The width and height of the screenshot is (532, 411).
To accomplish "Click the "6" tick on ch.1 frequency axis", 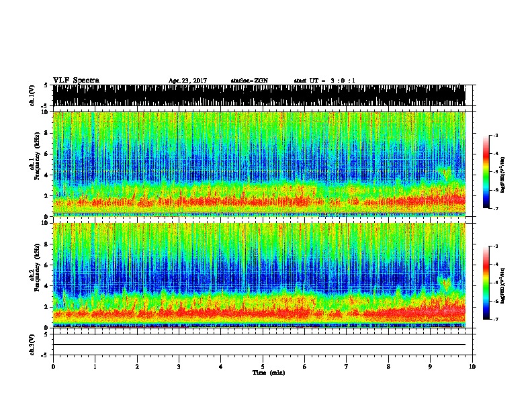I will point(47,154).
